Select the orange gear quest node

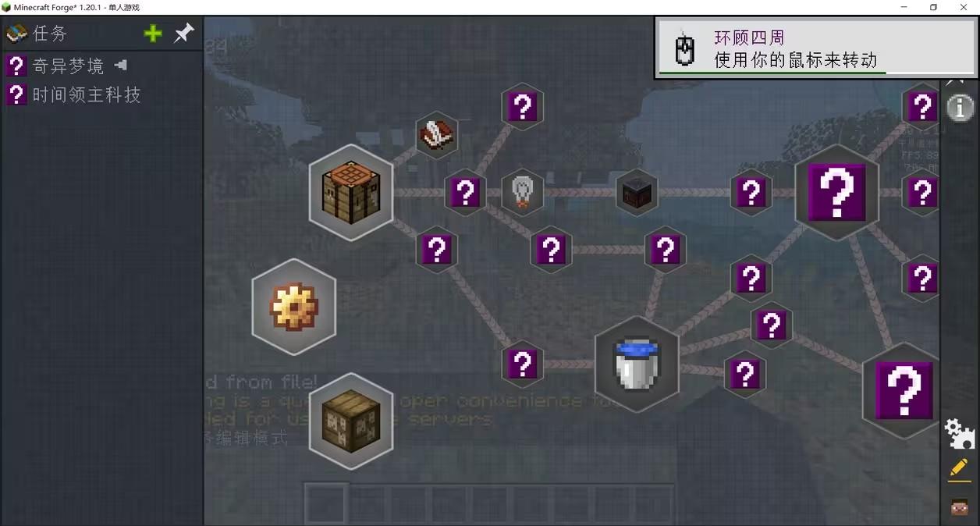pos(294,307)
